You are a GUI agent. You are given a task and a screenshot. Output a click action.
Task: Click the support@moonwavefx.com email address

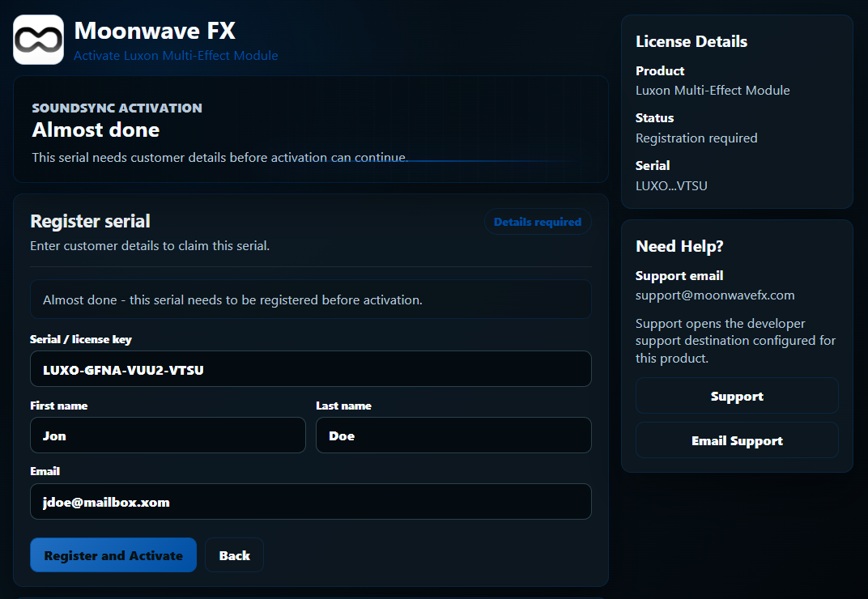715,295
